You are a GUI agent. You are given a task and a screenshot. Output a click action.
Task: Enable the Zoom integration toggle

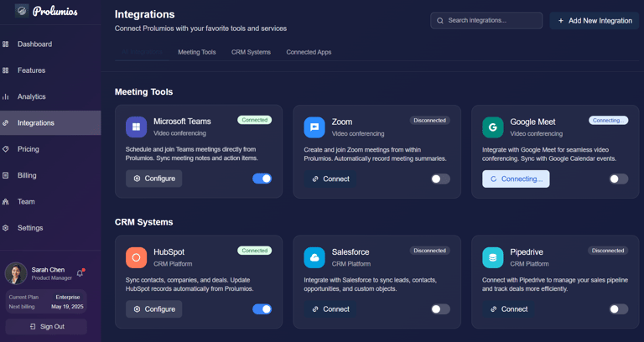click(x=440, y=179)
